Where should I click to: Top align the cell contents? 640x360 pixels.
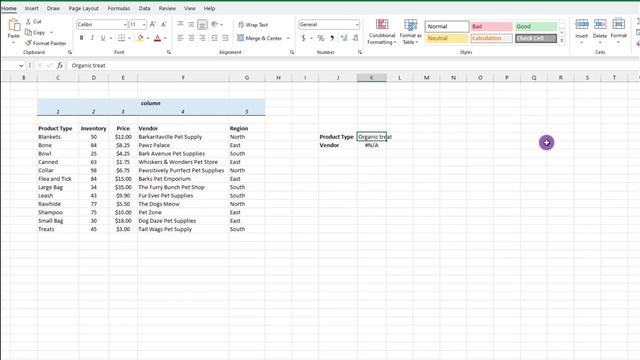tap(180, 24)
